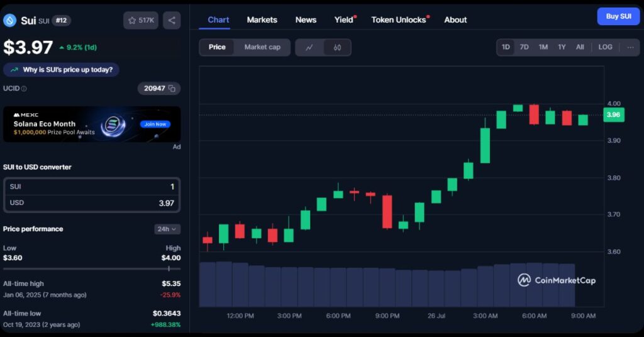The image size is (644, 337).
Task: Click Join Now in MEXC ad
Action: tap(155, 124)
